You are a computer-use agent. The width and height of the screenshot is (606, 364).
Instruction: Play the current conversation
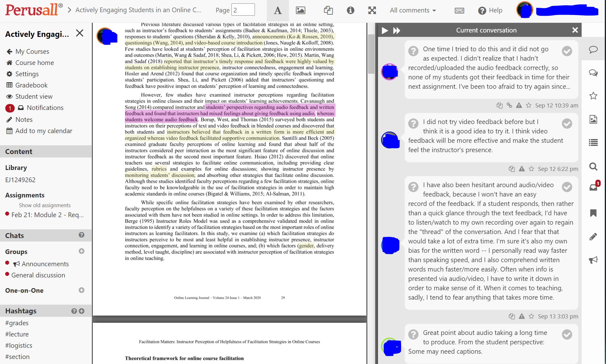tap(385, 30)
